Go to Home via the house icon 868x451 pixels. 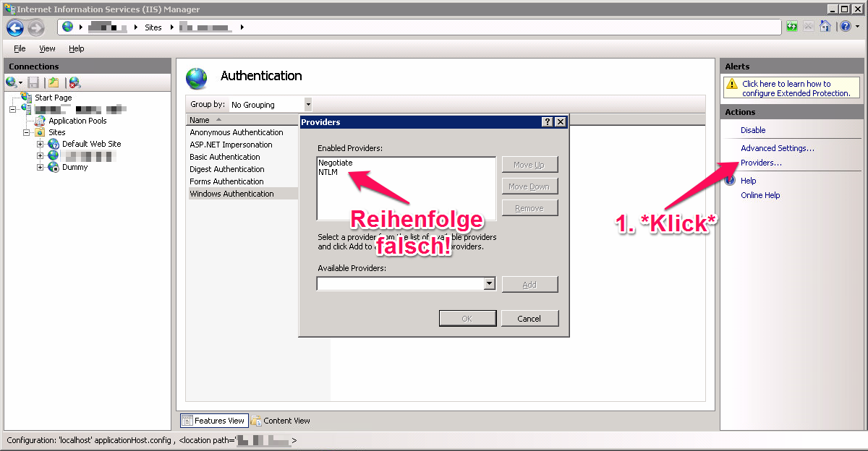click(x=824, y=27)
